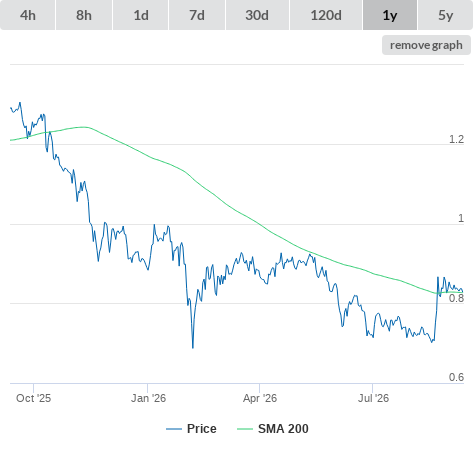Click the Jul '26 axis label
The image size is (474, 455).
coord(373,398)
